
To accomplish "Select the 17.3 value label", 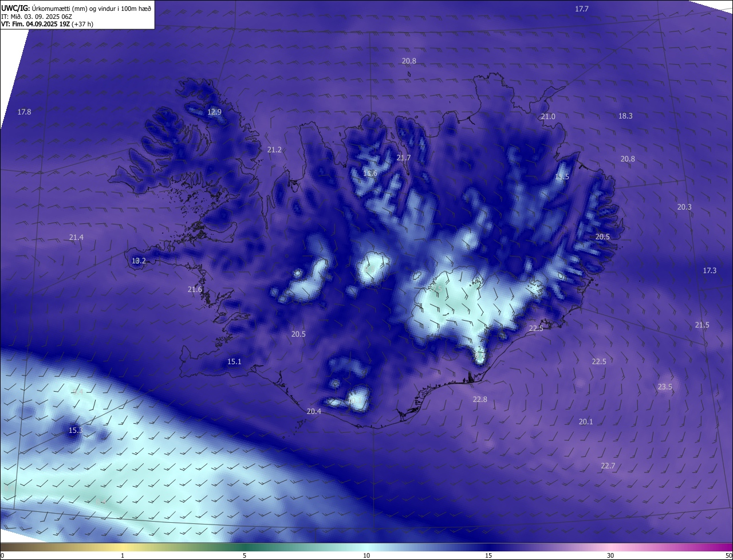I will pos(709,270).
